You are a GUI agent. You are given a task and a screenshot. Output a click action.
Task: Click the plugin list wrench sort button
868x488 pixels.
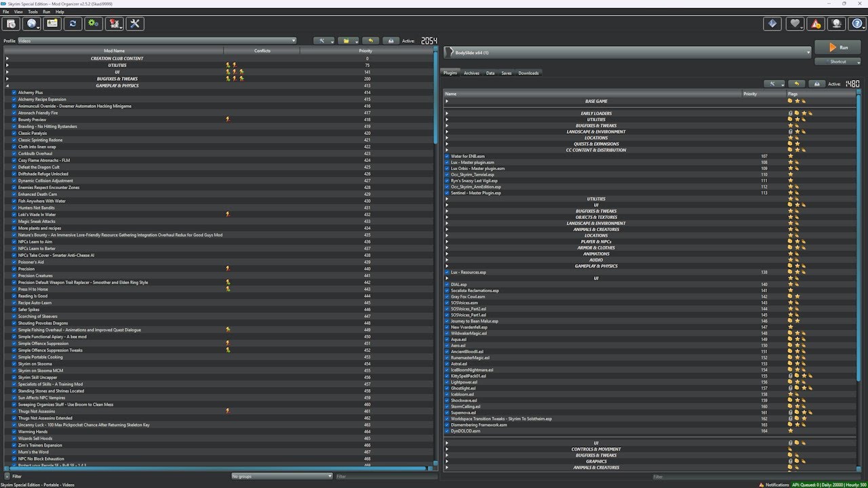point(773,84)
